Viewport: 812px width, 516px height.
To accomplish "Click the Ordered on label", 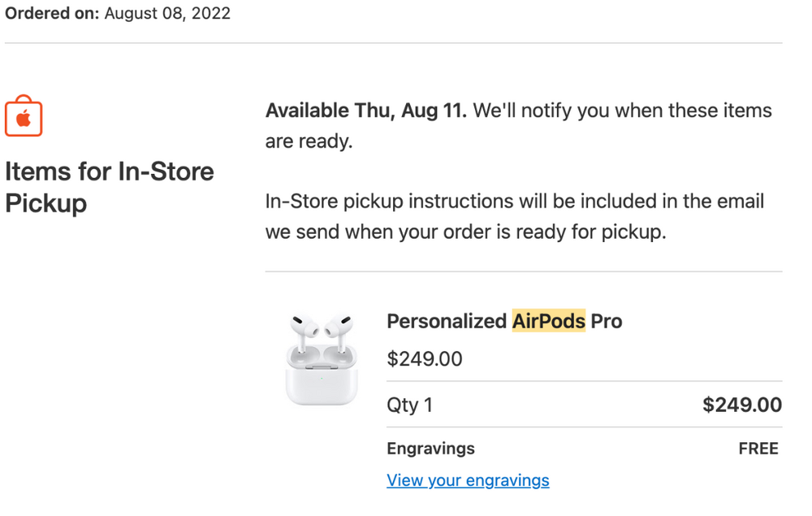I will (x=52, y=14).
